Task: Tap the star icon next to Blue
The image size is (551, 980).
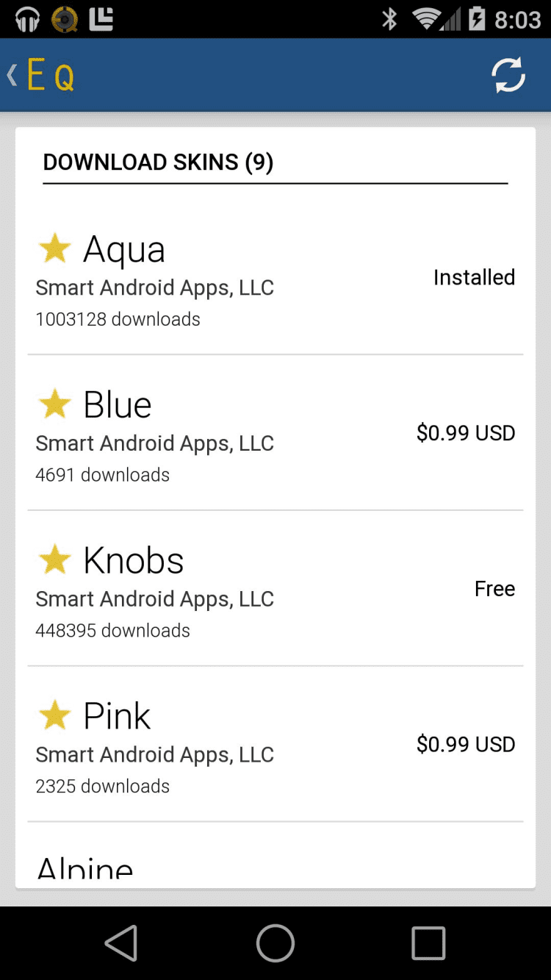Action: (x=54, y=404)
